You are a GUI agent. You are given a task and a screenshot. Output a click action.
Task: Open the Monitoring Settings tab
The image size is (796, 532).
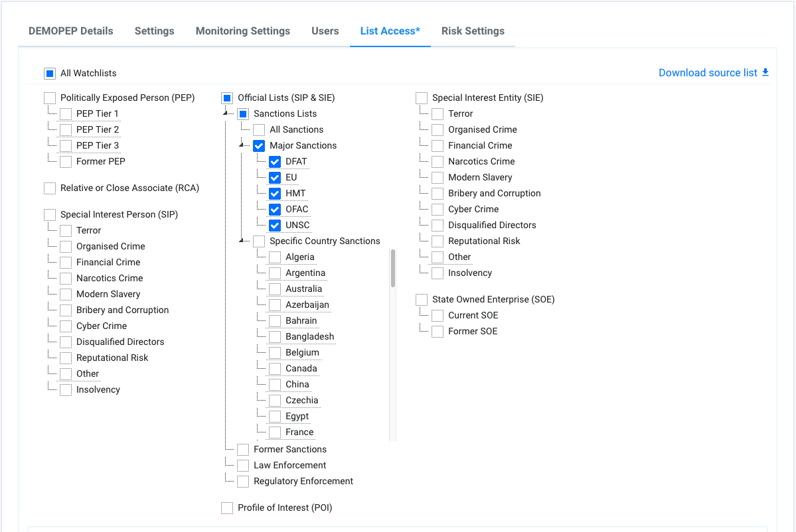(242, 31)
